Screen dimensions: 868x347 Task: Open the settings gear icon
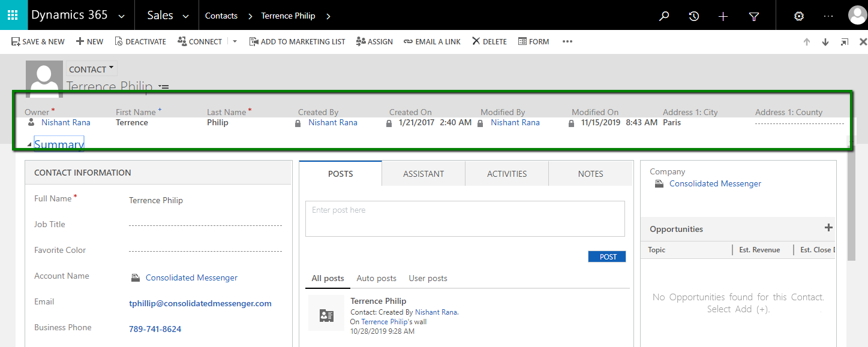click(798, 16)
